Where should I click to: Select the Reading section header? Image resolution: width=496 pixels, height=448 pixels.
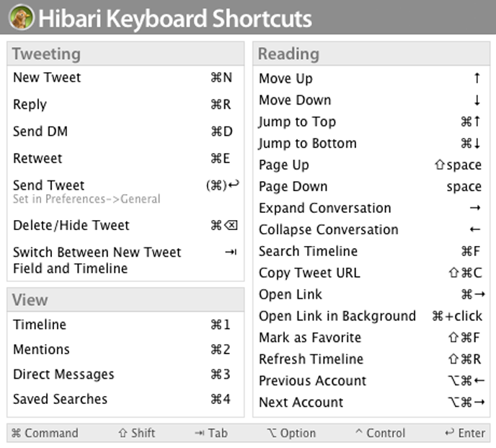pyautogui.click(x=288, y=54)
